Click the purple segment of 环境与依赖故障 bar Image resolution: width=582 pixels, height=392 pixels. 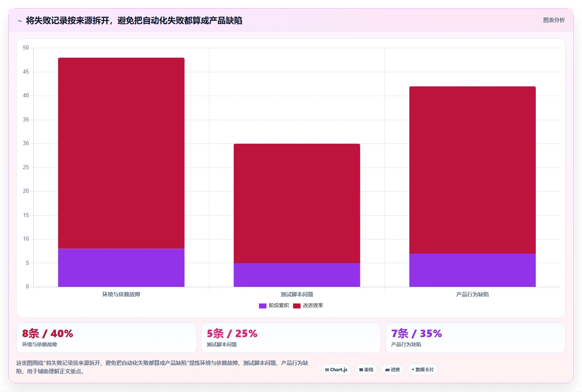[121, 268]
